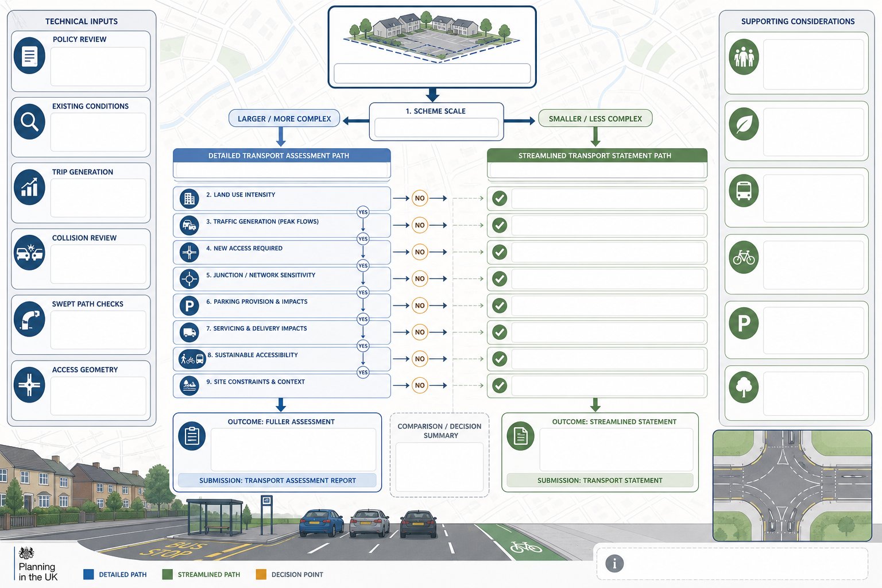Click the green tree icon
882x588 pixels.
click(x=744, y=387)
